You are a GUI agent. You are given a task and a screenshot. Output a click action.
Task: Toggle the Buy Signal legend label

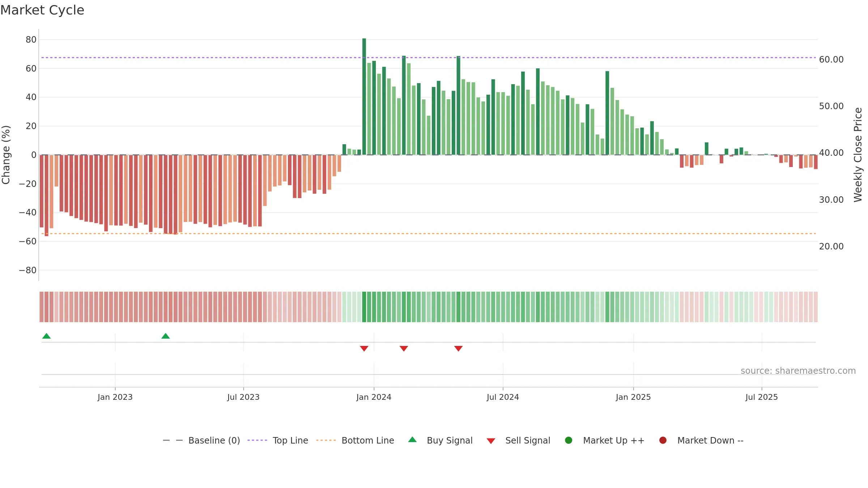(x=450, y=440)
